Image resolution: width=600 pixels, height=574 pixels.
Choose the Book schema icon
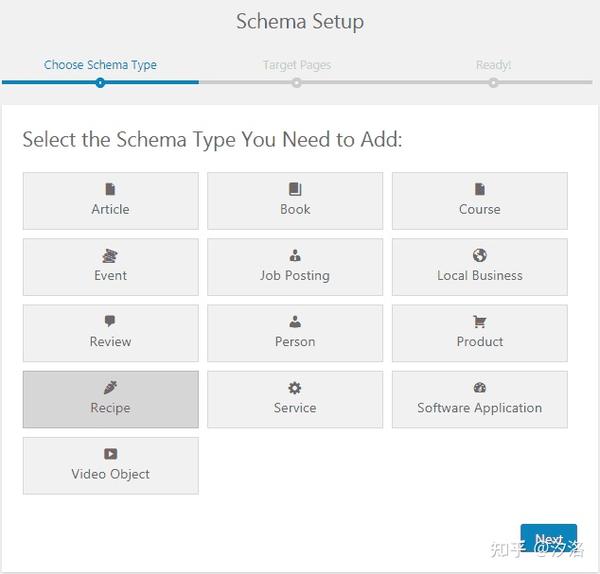click(295, 189)
